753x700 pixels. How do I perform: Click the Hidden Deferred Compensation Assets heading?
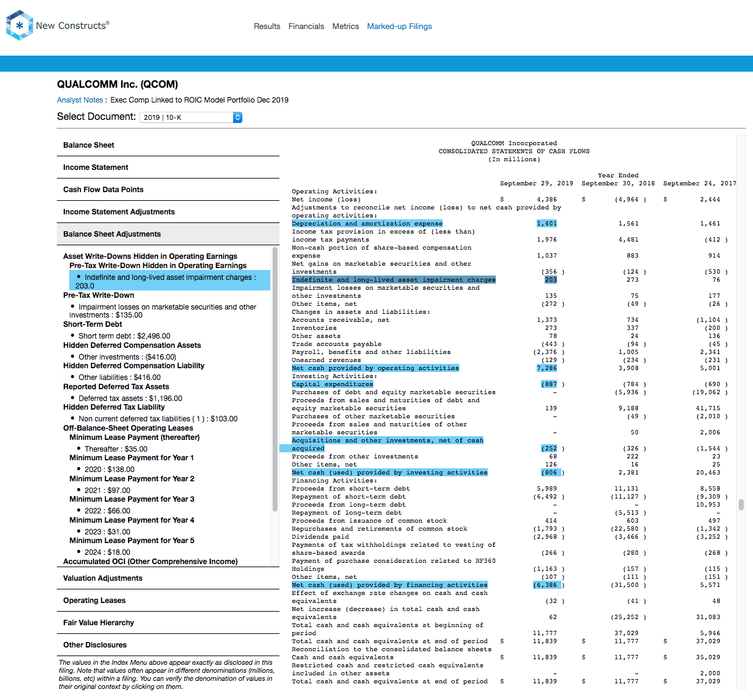click(x=132, y=345)
